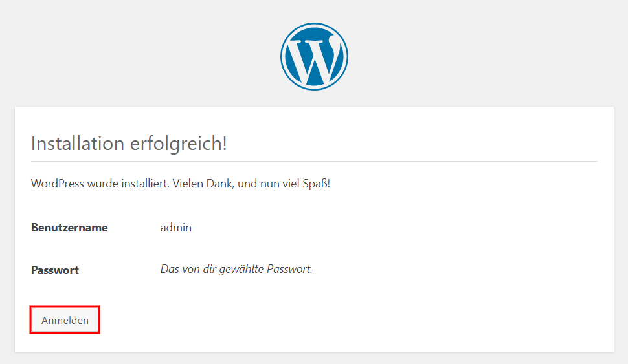This screenshot has height=364, width=628.
Task: Click the Benutzername label
Action: [x=69, y=228]
